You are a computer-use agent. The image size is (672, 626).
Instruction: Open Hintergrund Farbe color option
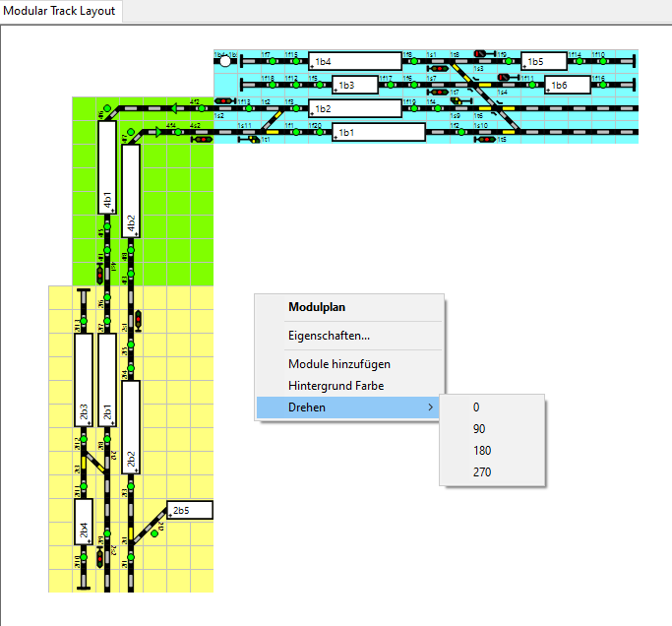point(336,386)
